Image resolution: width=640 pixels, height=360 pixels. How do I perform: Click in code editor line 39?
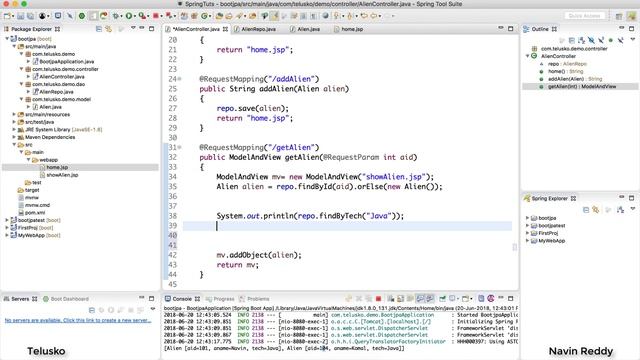click(347, 226)
